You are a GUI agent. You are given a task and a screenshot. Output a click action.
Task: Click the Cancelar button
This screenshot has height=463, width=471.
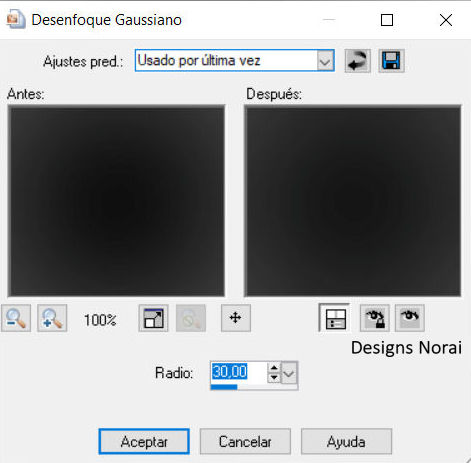point(245,442)
